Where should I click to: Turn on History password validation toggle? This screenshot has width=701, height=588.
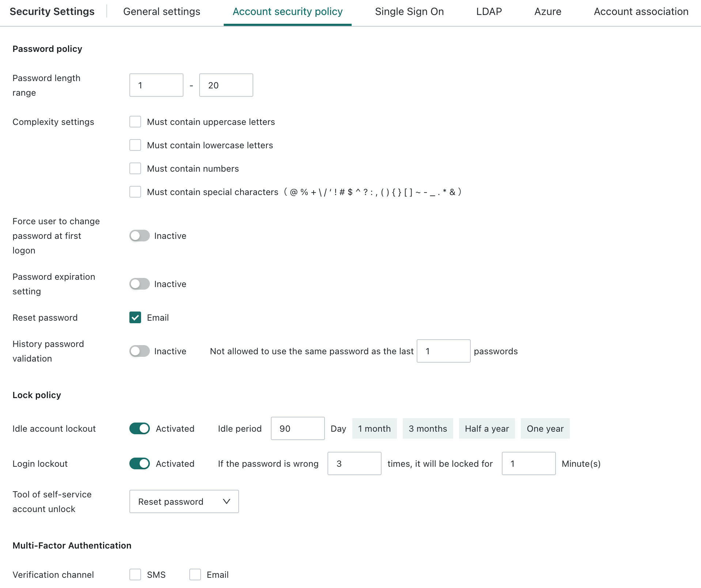pos(140,351)
